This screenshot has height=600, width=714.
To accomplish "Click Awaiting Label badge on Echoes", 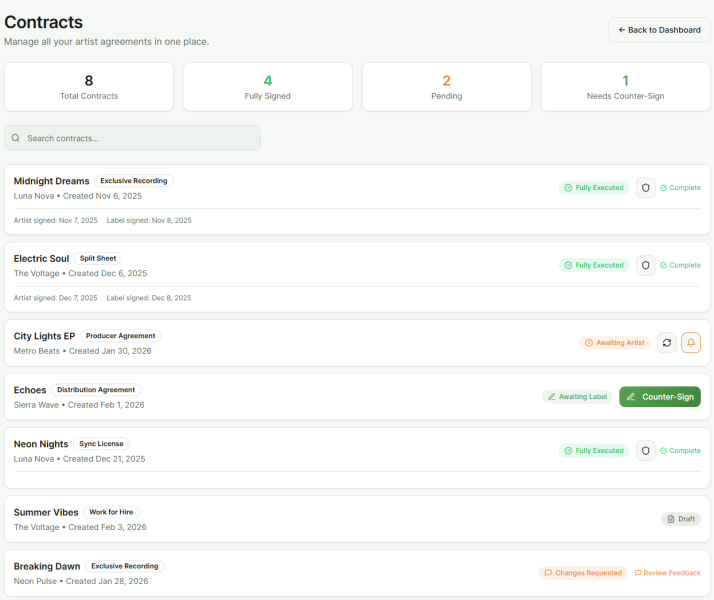I will coord(577,397).
